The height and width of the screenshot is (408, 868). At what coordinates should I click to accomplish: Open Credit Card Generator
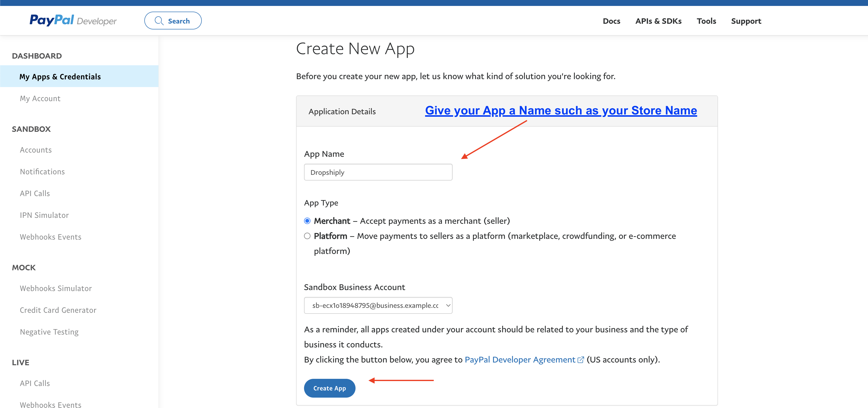pyautogui.click(x=58, y=310)
